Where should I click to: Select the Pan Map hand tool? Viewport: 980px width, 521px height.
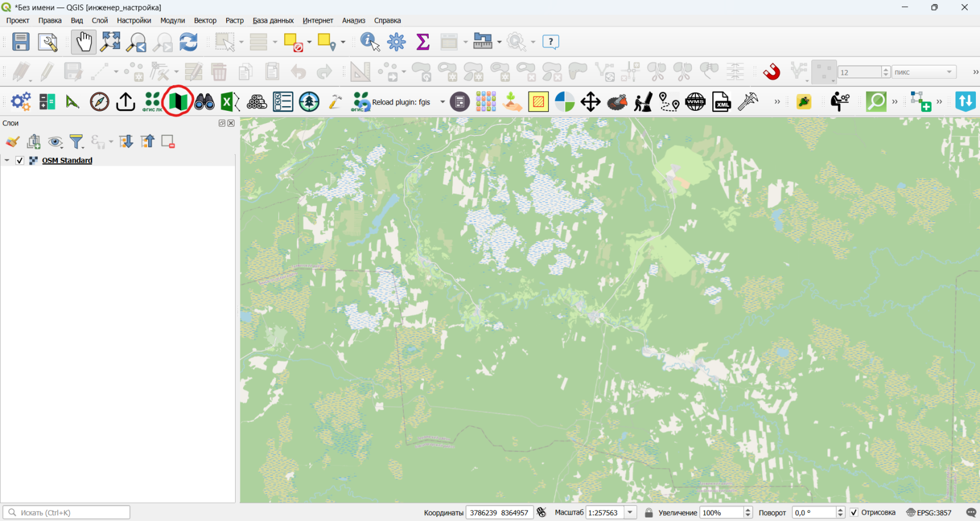pyautogui.click(x=83, y=42)
